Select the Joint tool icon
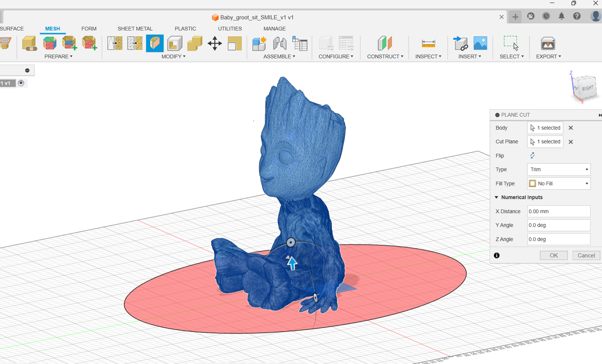 click(x=280, y=43)
